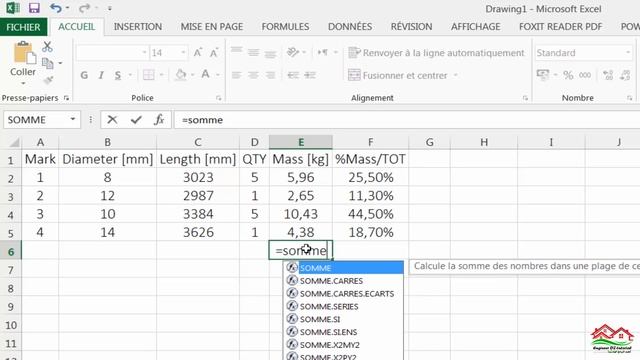This screenshot has height=360, width=640.
Task: Open the Customize Quick Access Toolbar arrow
Action: click(109, 8)
